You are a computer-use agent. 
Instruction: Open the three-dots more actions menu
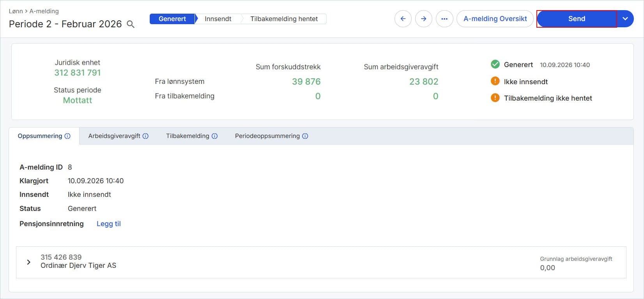pos(444,19)
